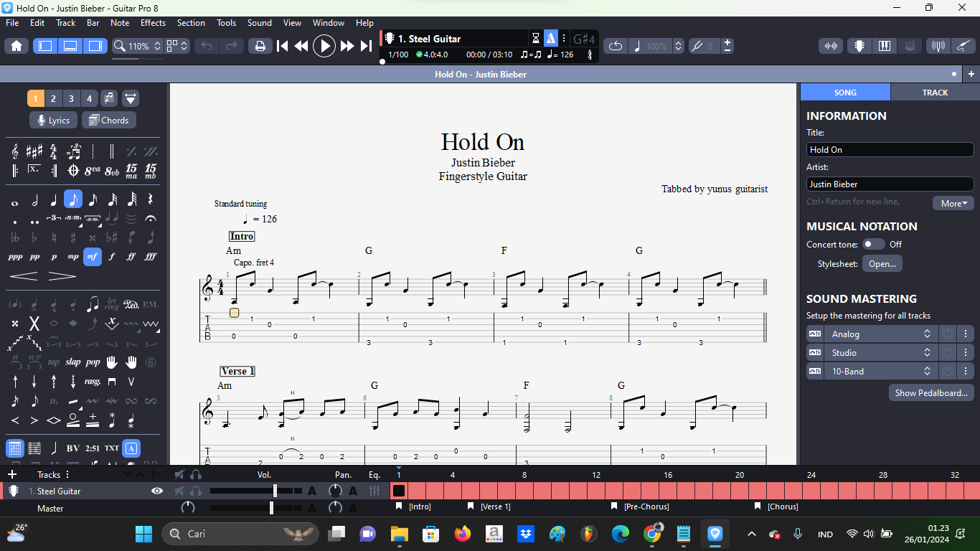
Task: Select the quarter note duration in palette
Action: click(x=54, y=199)
